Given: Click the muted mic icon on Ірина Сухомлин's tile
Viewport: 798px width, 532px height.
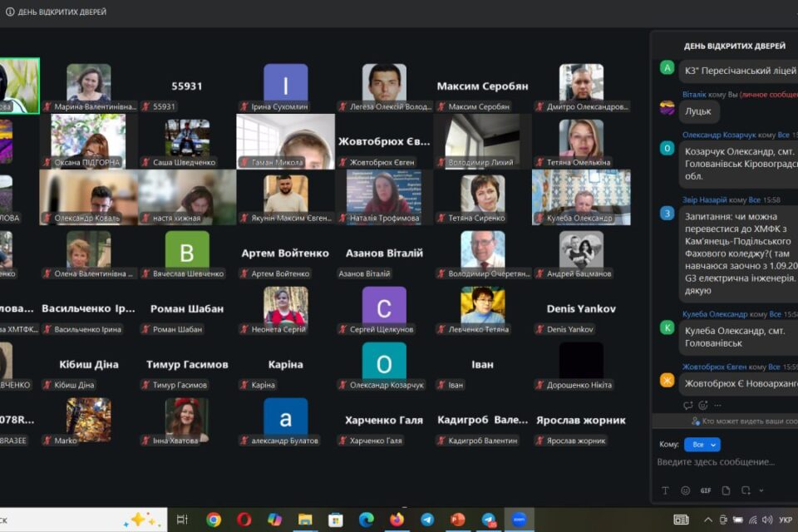Looking at the screenshot, I should [244, 106].
